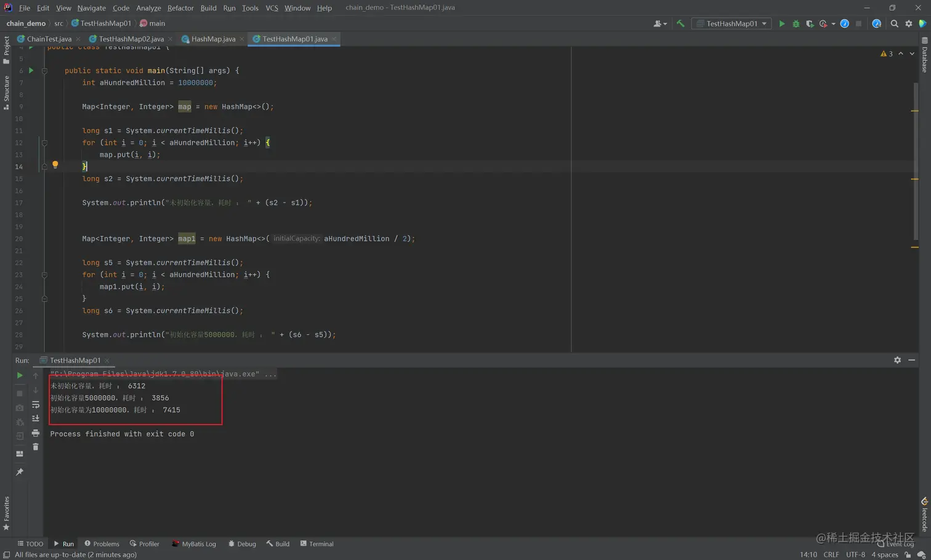Click the src breadcrumb item
This screenshot has height=560, width=931.
click(58, 23)
